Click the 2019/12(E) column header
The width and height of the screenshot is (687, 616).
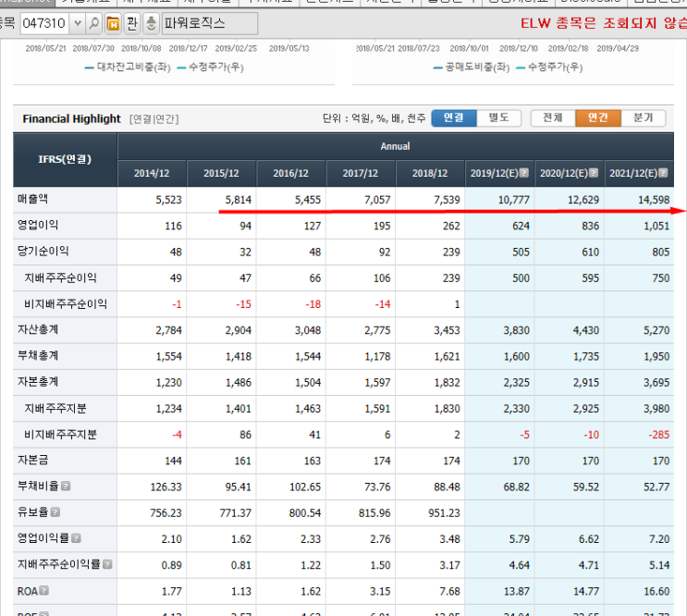[x=499, y=174]
